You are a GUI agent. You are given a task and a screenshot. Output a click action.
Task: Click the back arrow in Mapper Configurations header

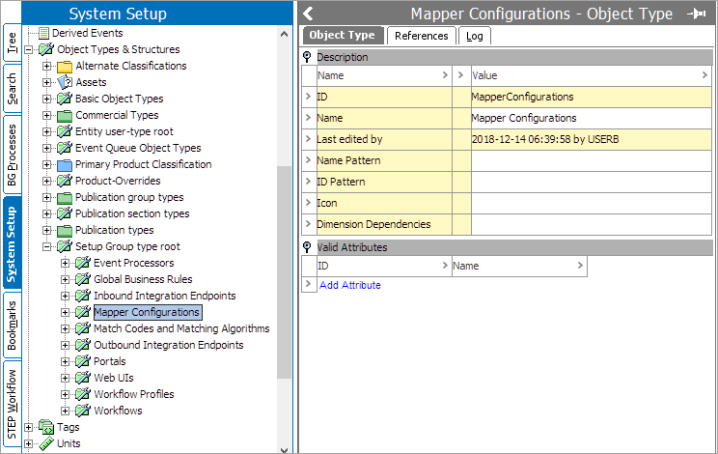pos(308,14)
